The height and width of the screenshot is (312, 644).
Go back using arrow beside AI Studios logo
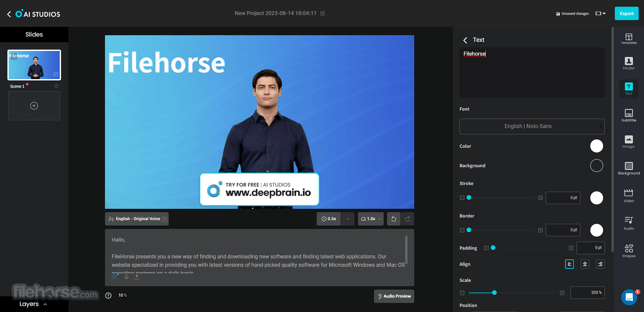[x=9, y=14]
